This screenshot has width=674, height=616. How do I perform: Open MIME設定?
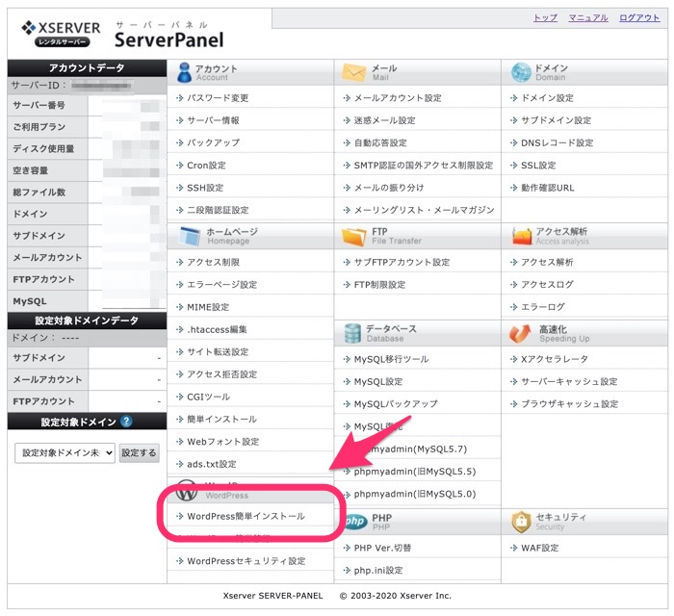pos(208,307)
